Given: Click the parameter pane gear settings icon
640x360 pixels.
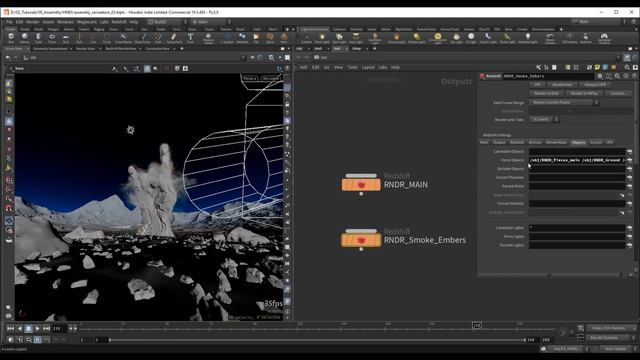Looking at the screenshot, I should [600, 76].
